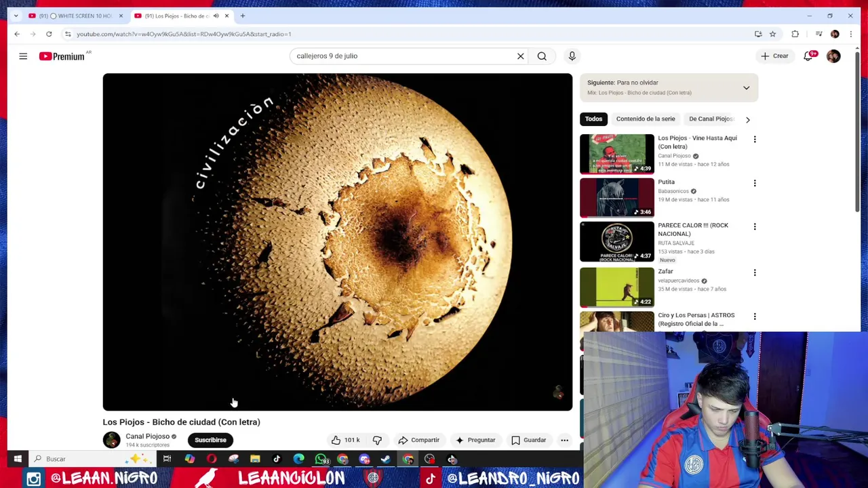Open Canal Piojoso channel name link
This screenshot has height=488, width=868.
[x=147, y=436]
